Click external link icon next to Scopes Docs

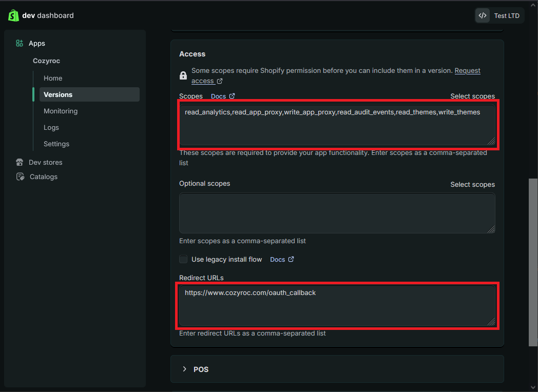pyautogui.click(x=232, y=96)
